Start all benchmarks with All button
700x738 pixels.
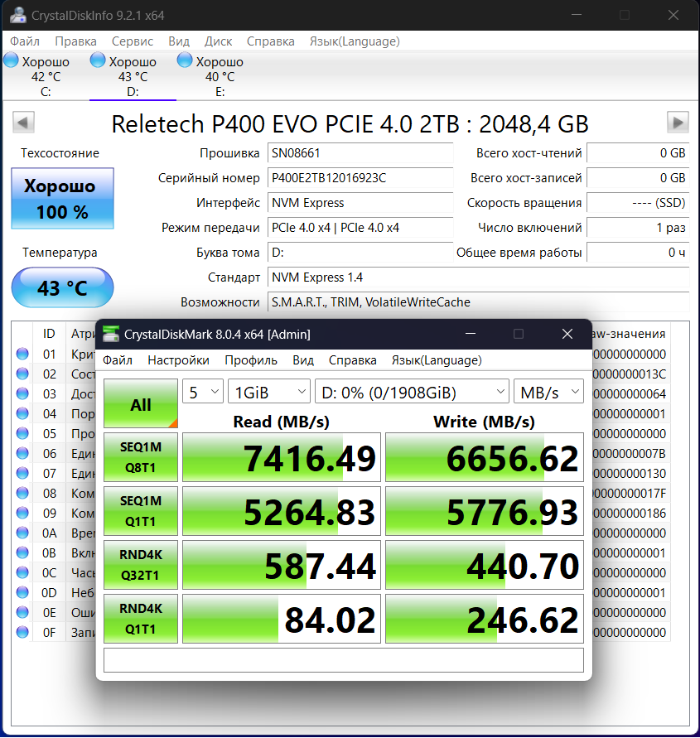coord(141,403)
